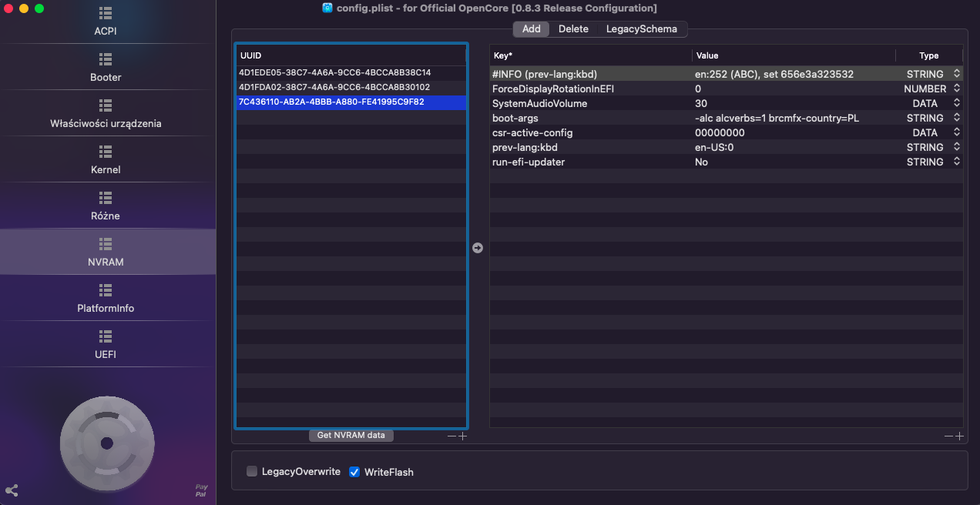Viewport: 980px width, 505px height.
Task: Select the ForceDisplayRotationInEFI key
Action: coord(553,89)
